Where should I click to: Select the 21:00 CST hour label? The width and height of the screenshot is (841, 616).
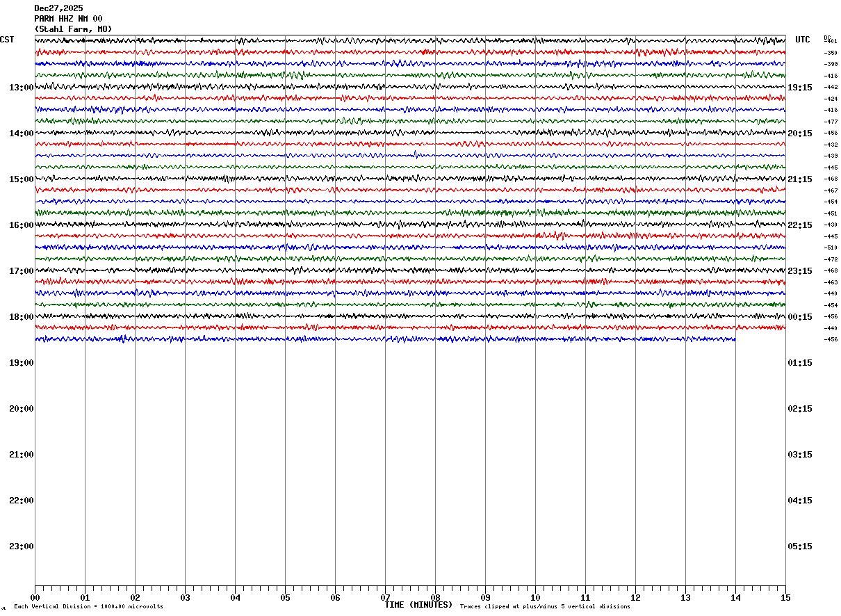pos(21,454)
